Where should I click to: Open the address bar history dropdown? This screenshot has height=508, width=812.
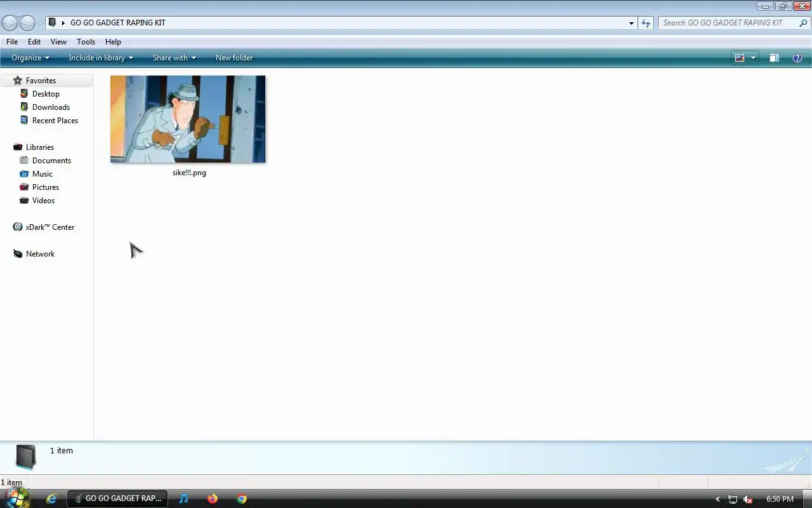(x=631, y=23)
